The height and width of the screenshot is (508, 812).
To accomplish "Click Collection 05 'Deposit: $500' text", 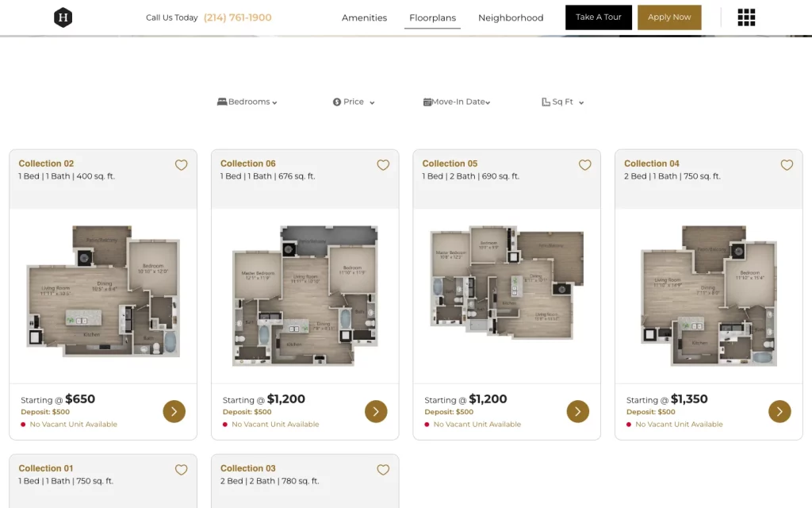I will pos(449,412).
